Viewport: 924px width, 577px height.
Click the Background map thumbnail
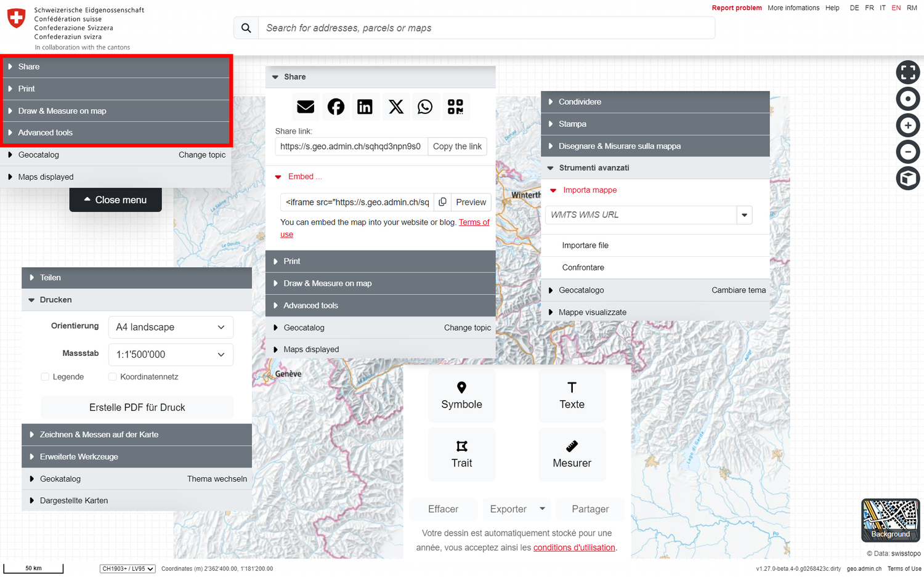coord(890,520)
